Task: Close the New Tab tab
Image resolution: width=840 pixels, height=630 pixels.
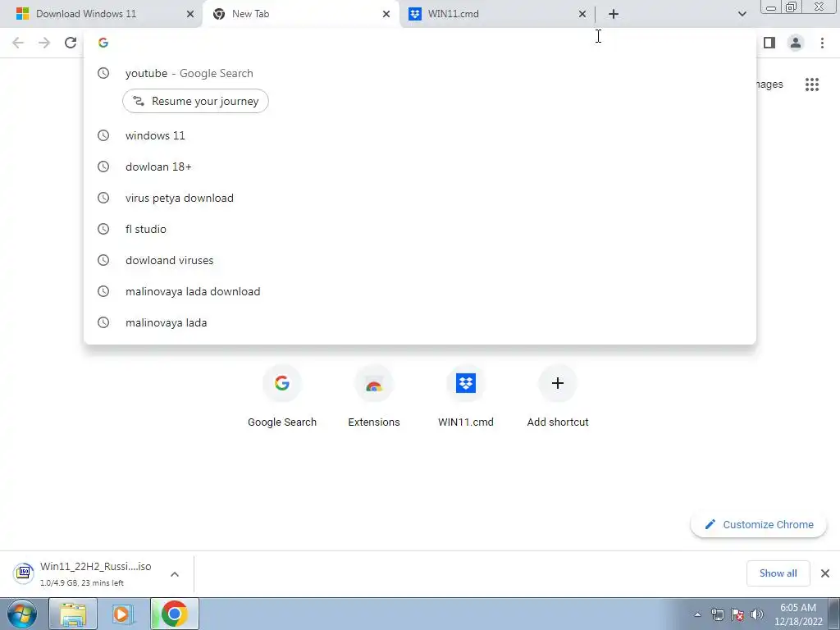Action: 386,14
